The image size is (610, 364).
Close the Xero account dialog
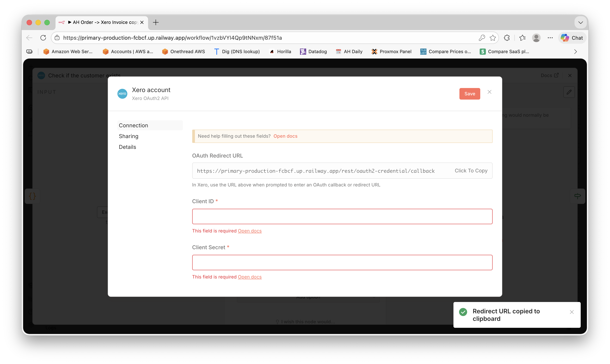tap(489, 92)
